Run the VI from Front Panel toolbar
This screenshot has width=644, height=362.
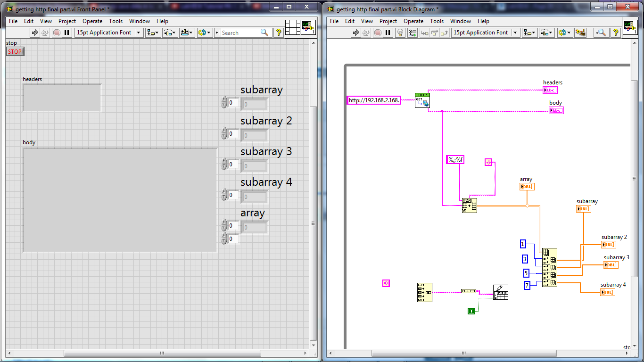(x=34, y=33)
